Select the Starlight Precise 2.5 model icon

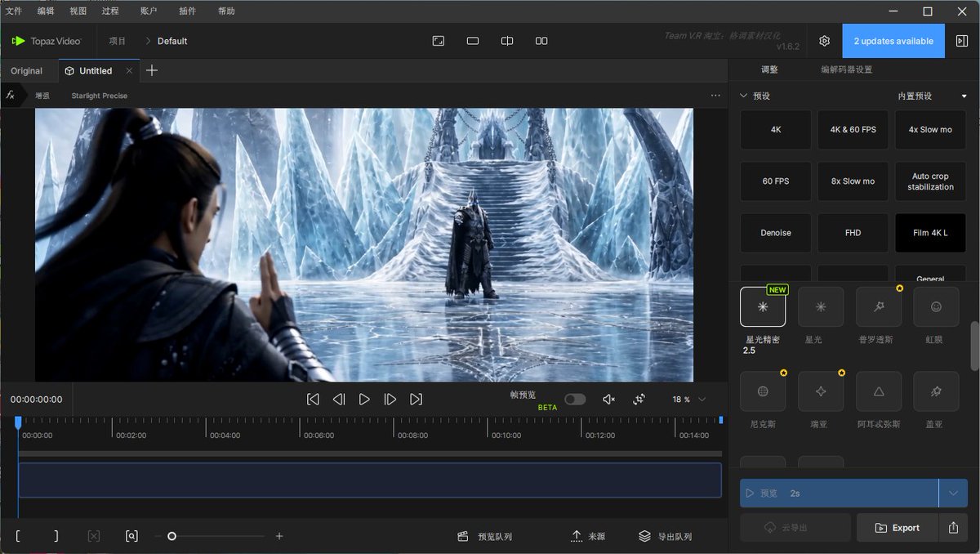tap(763, 306)
